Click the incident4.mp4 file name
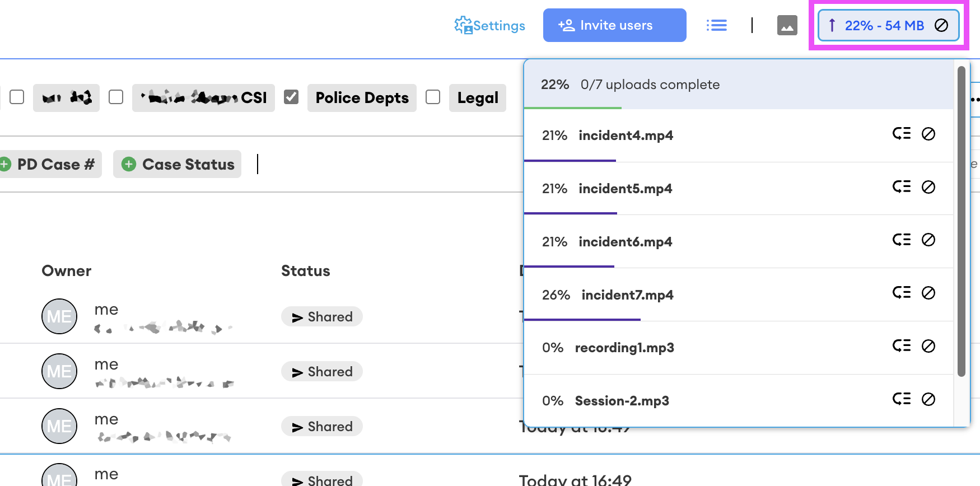This screenshot has width=980, height=486. point(626,135)
